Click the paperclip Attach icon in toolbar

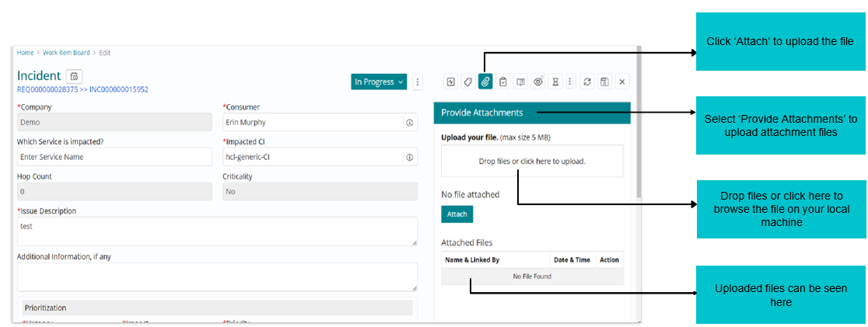click(x=485, y=82)
